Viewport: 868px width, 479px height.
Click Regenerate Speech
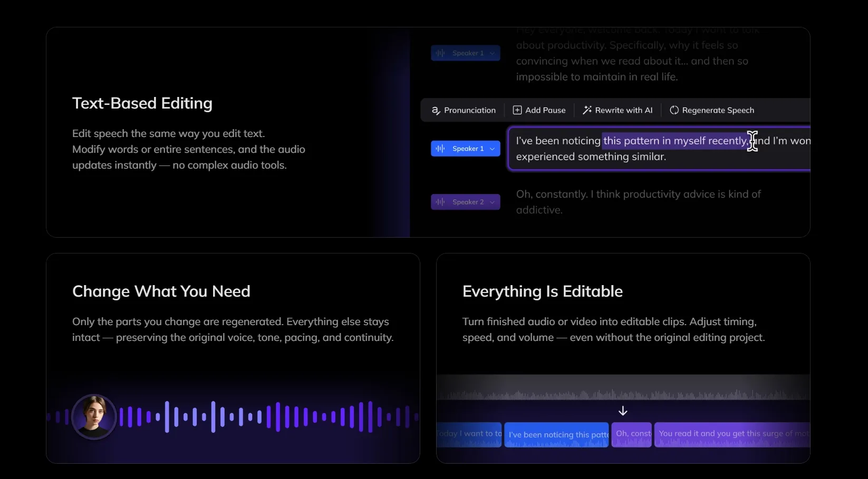(712, 110)
